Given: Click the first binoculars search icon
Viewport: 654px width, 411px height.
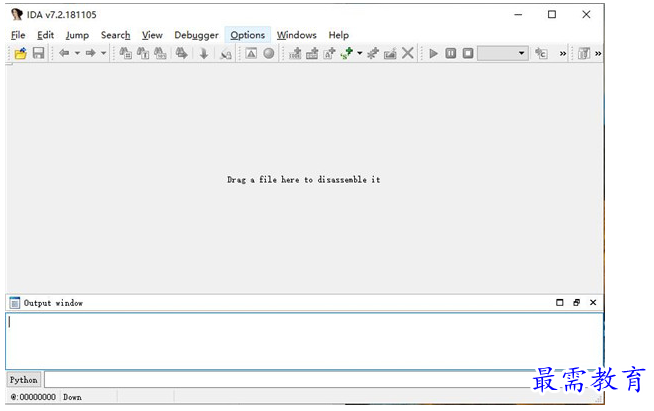Looking at the screenshot, I should (125, 53).
